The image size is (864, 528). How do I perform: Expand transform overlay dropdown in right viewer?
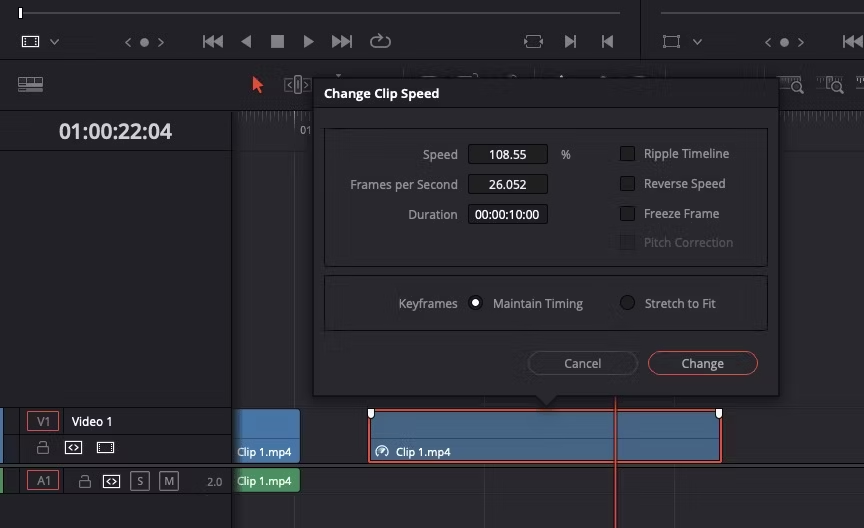point(697,42)
